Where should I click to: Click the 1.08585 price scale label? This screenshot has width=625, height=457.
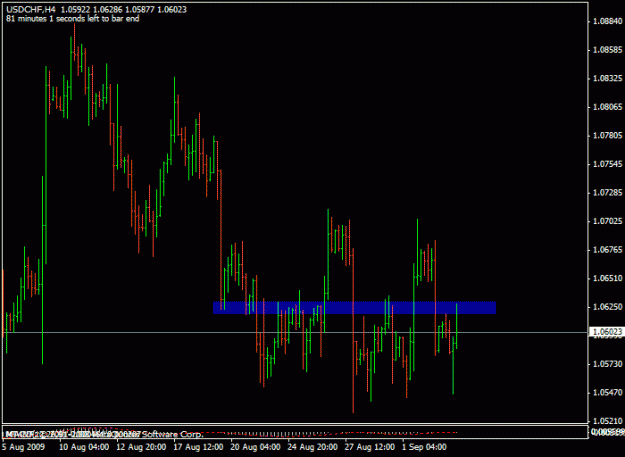click(x=607, y=50)
